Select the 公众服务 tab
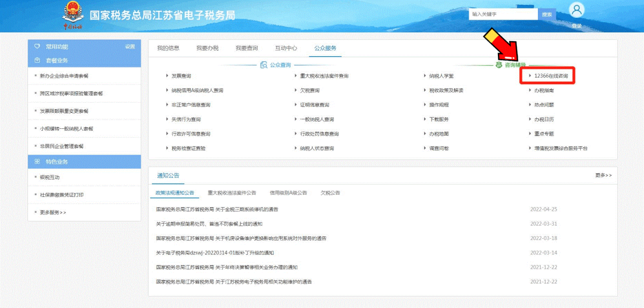This screenshot has height=308, width=644. click(326, 48)
